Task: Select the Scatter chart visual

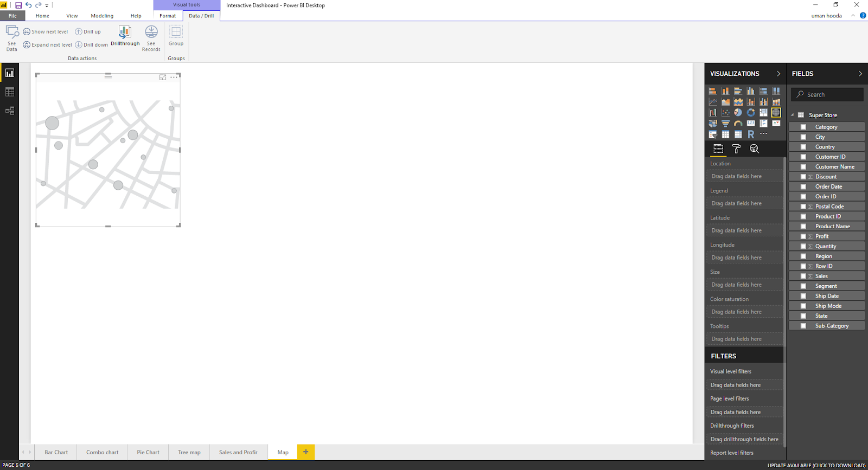Action: click(x=725, y=113)
